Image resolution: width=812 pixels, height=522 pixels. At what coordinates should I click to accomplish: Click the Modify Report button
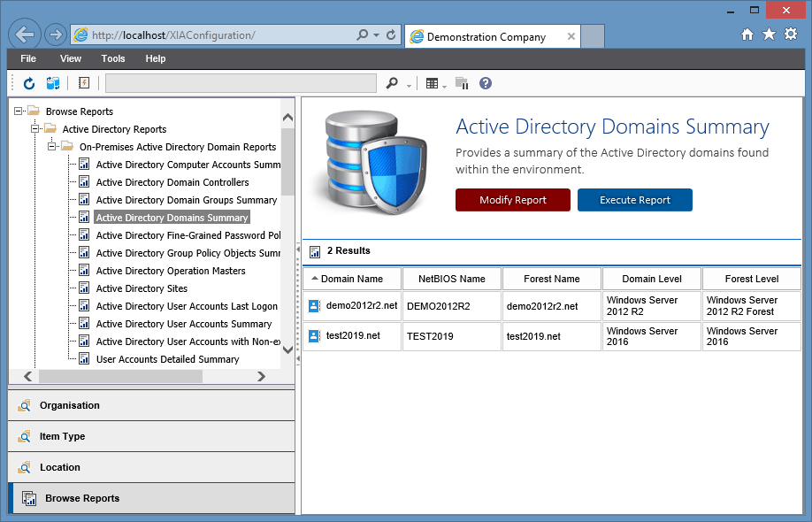[x=513, y=200]
